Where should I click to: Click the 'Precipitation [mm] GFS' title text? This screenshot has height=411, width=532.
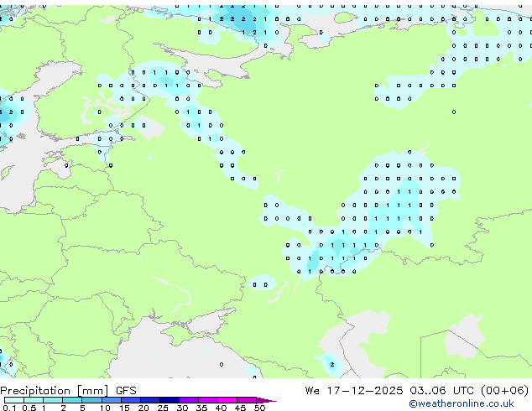pyautogui.click(x=68, y=391)
